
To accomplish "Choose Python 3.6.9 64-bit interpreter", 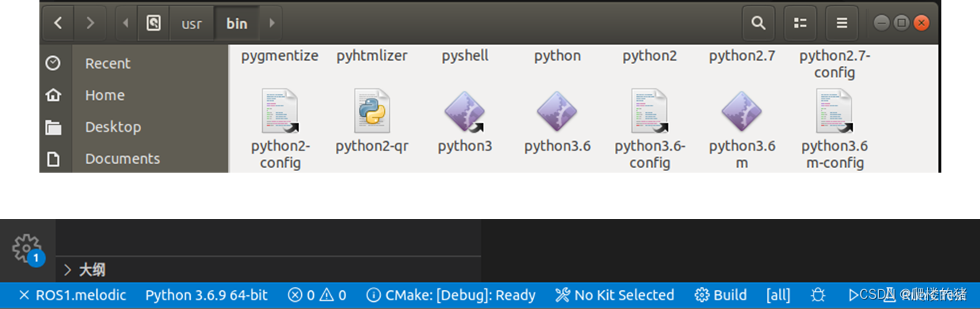I will 207,295.
